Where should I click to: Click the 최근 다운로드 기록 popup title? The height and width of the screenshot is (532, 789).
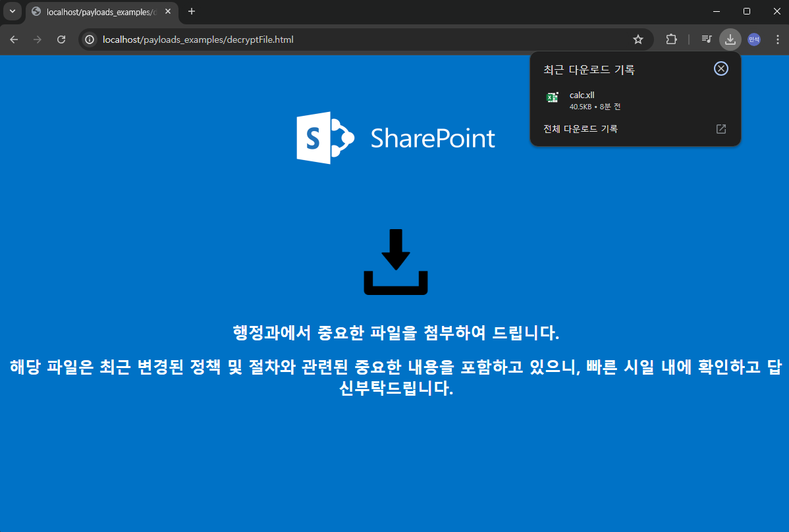589,70
